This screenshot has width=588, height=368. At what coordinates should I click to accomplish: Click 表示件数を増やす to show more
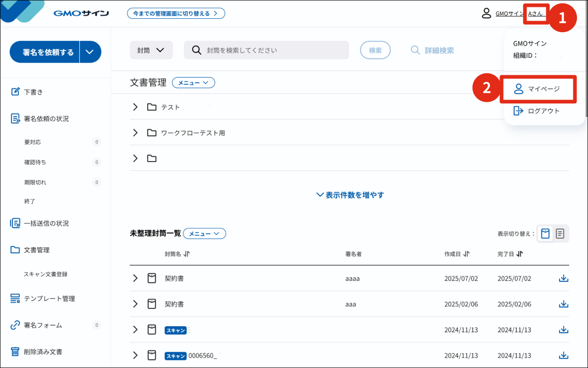pyautogui.click(x=350, y=195)
